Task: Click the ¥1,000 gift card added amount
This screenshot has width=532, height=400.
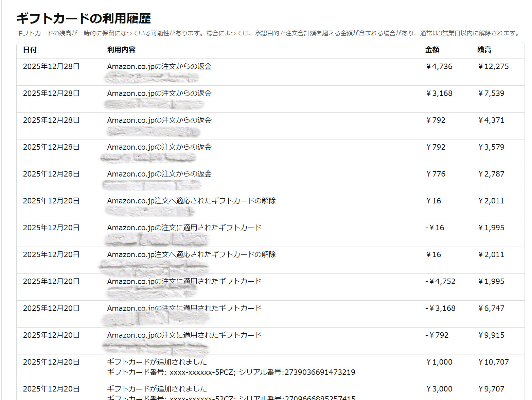Action: (439, 362)
